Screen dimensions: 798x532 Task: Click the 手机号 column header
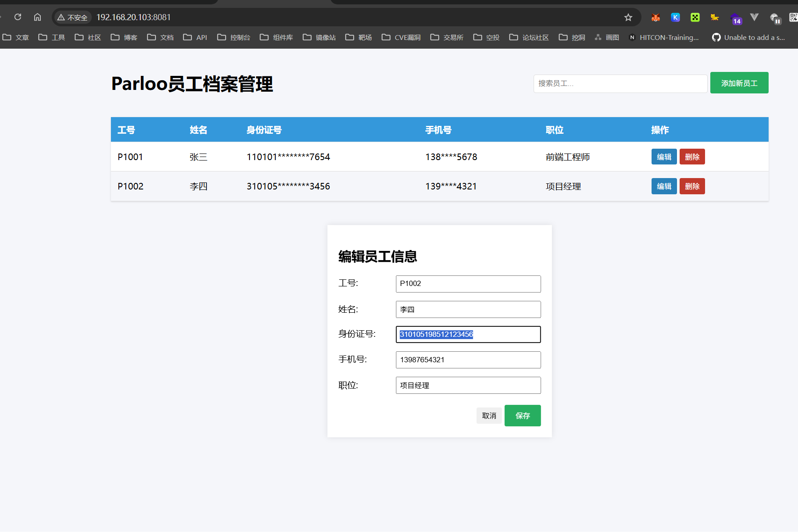[x=438, y=130]
